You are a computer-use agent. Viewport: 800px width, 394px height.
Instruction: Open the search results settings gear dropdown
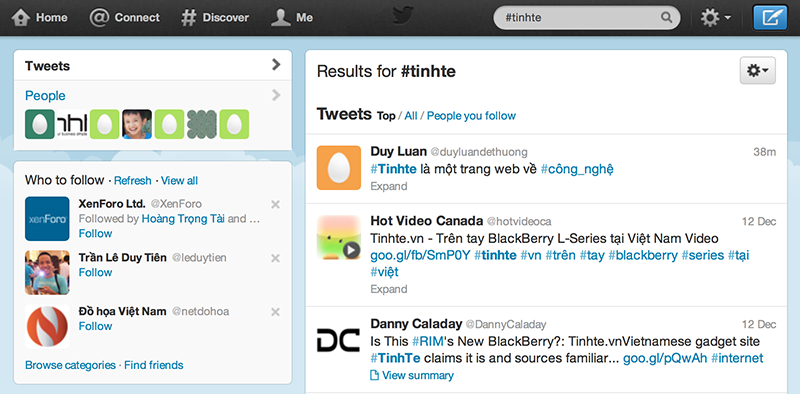pyautogui.click(x=758, y=71)
